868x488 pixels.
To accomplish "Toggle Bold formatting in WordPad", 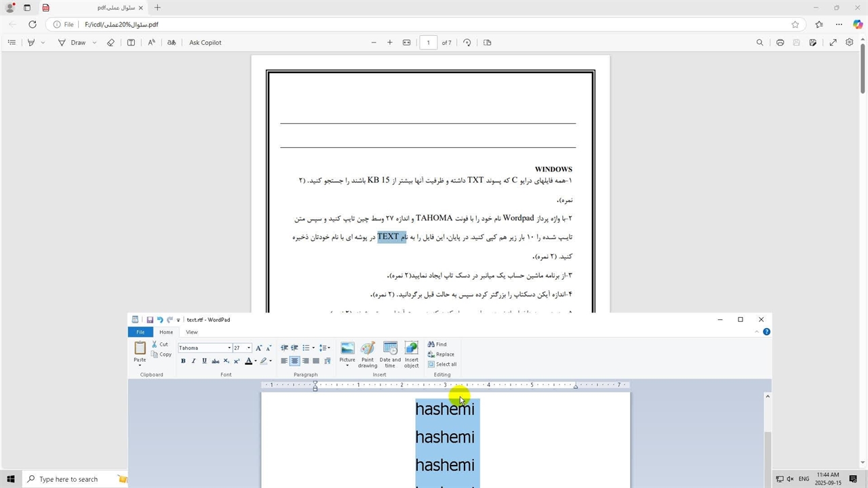I will click(x=183, y=361).
